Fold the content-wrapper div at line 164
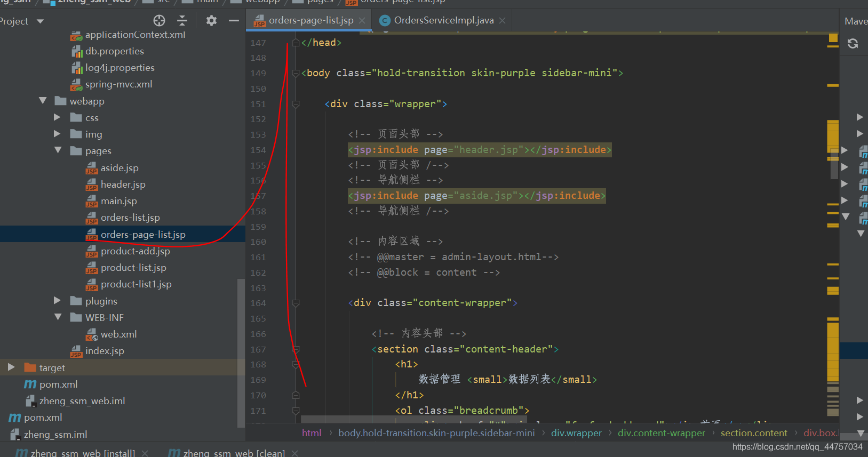 (296, 303)
